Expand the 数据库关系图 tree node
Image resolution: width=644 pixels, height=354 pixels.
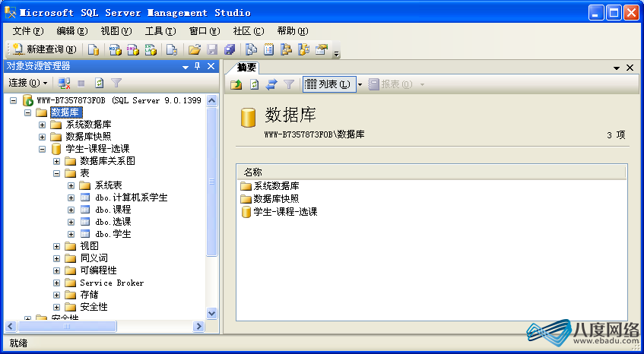[x=57, y=161]
